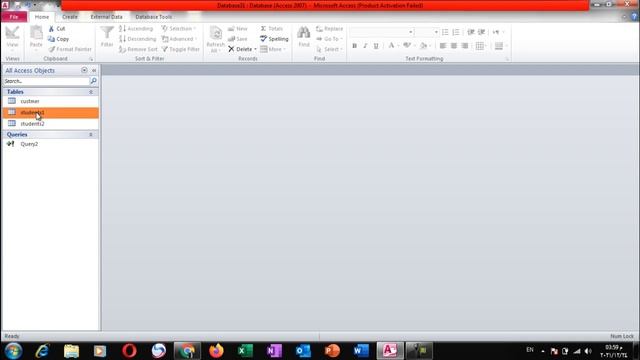Open the font name combo box
Viewport: 640px width, 360px height.
tap(382, 32)
